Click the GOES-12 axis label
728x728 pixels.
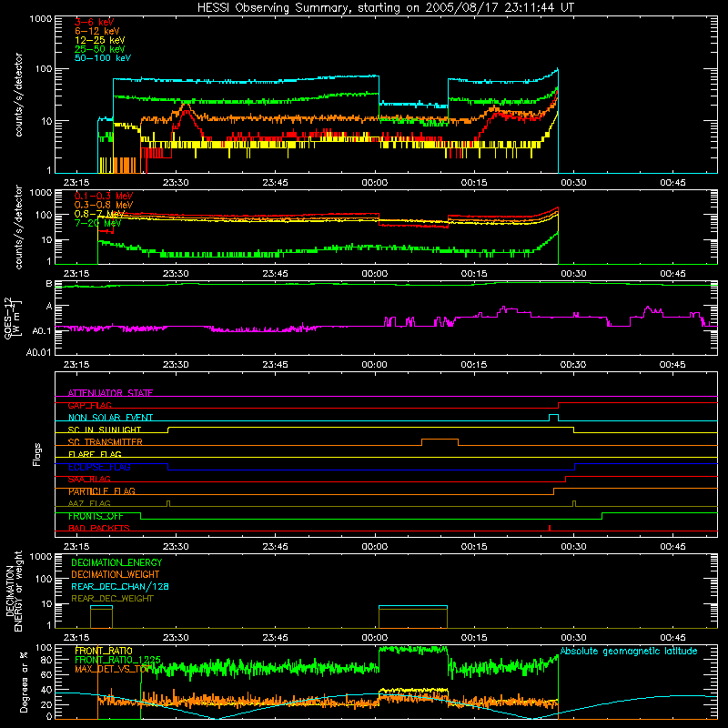point(13,318)
